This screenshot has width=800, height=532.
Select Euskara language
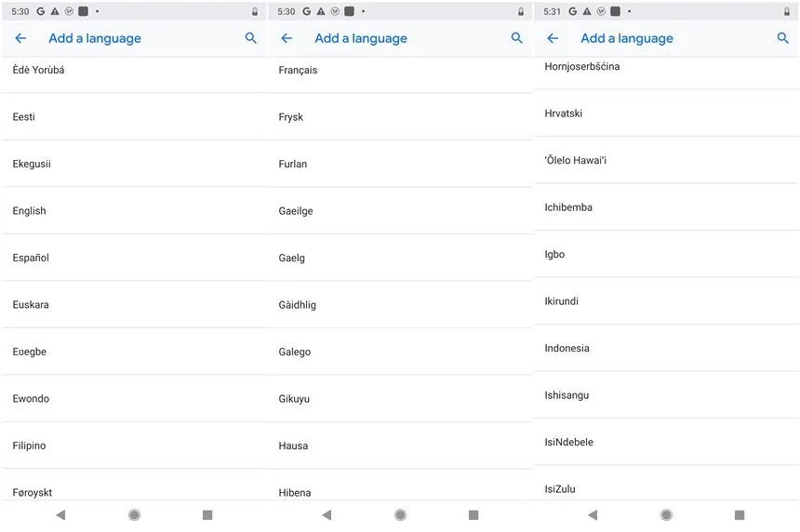[x=134, y=304]
